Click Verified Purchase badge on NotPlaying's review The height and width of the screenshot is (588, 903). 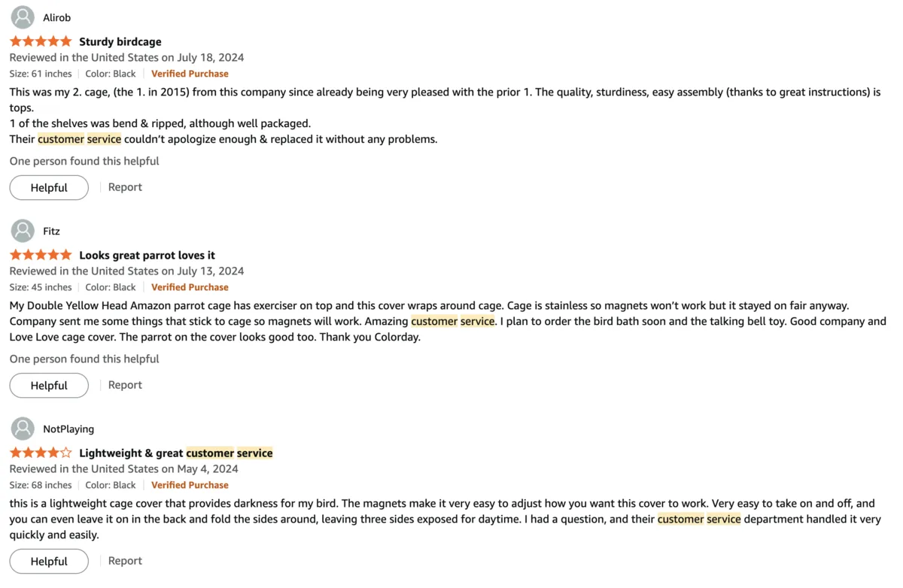[x=190, y=484]
